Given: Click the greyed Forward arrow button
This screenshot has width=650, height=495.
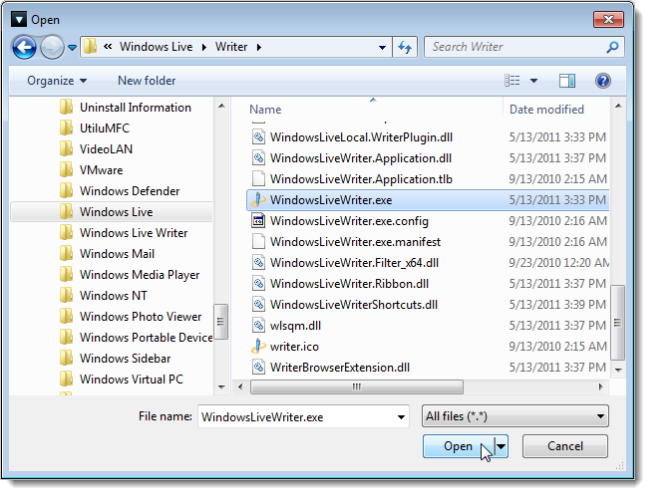Looking at the screenshot, I should 52,47.
